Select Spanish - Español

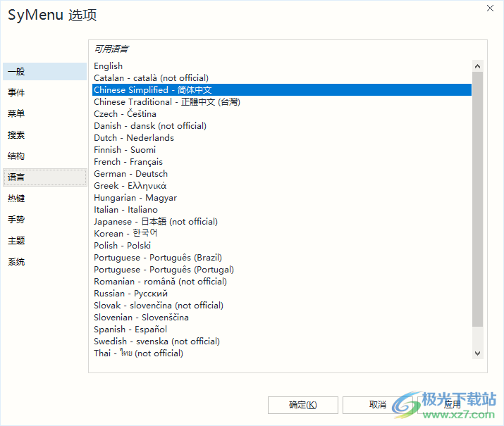pos(282,330)
